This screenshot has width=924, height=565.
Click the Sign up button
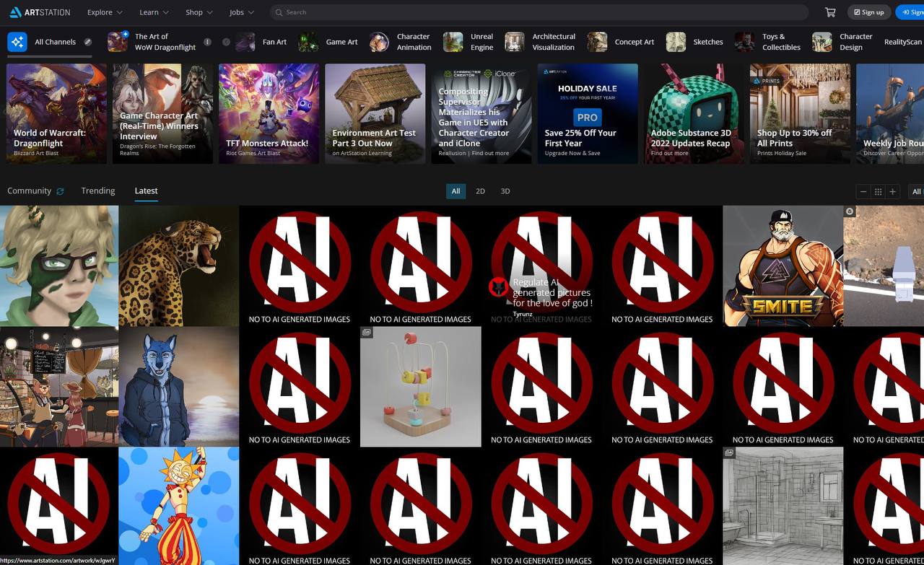868,12
